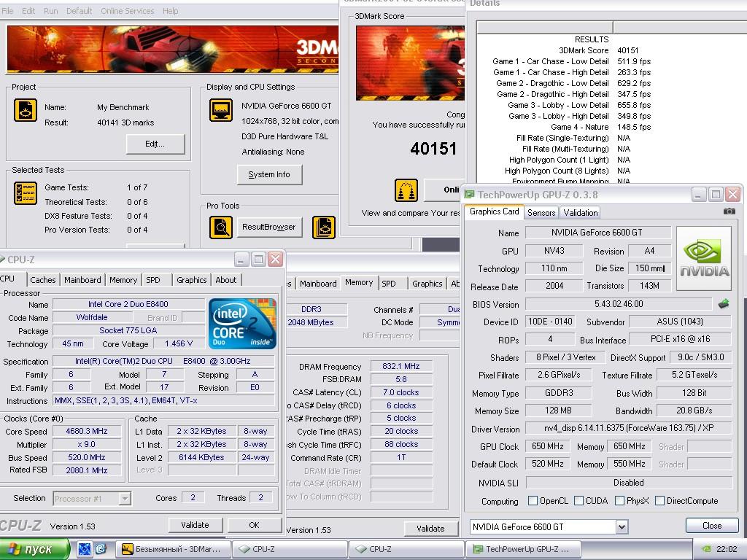
Task: Click the second Pro Tools document icon
Action: click(x=324, y=227)
